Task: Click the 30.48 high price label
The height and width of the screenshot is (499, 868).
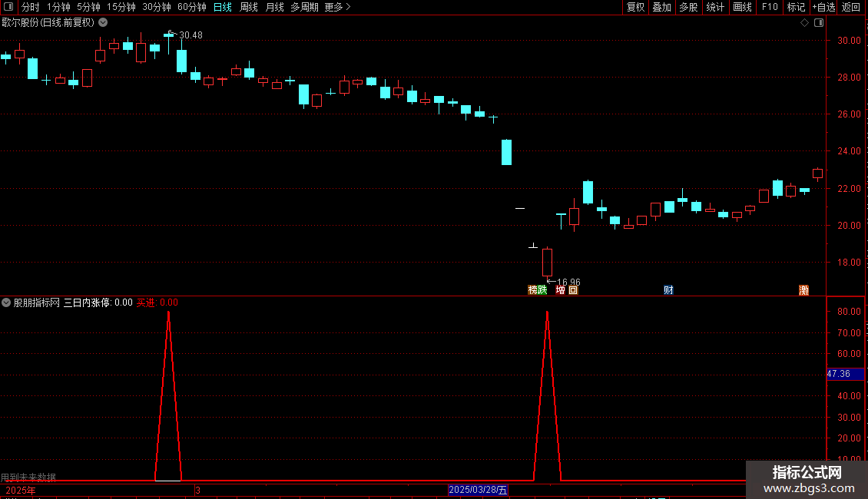Action: coord(191,35)
